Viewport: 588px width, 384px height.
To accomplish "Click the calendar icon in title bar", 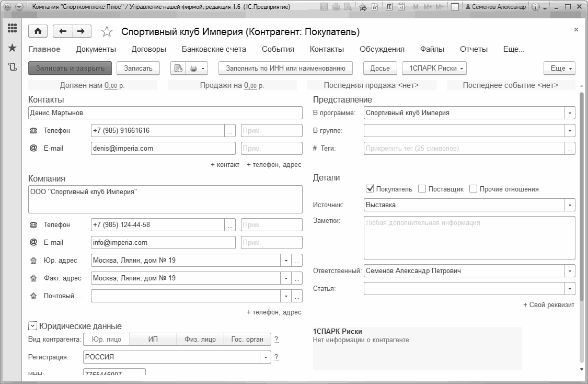I will click(x=401, y=7).
